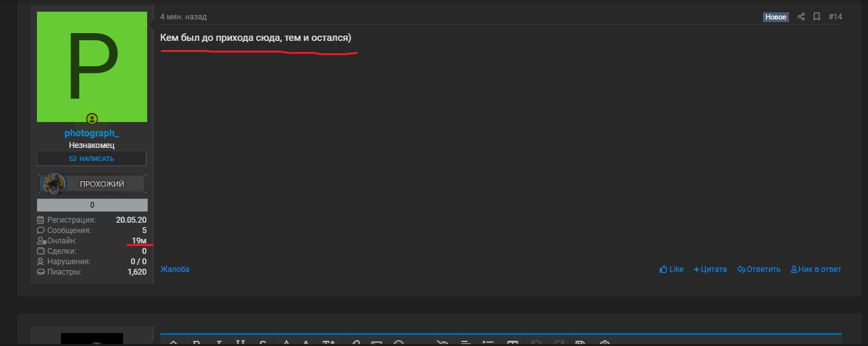Send message with НАПИСАТЬ button

click(x=91, y=158)
